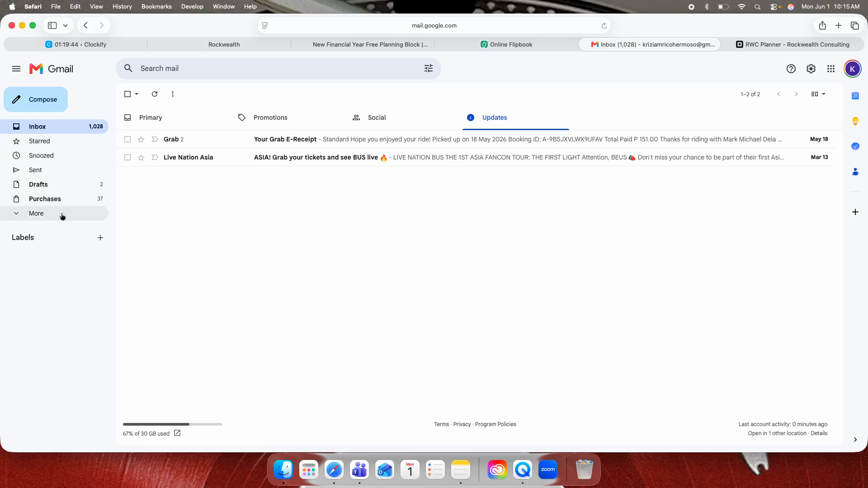Open the Bookmarks menu
The width and height of the screenshot is (868, 488).
click(x=156, y=7)
